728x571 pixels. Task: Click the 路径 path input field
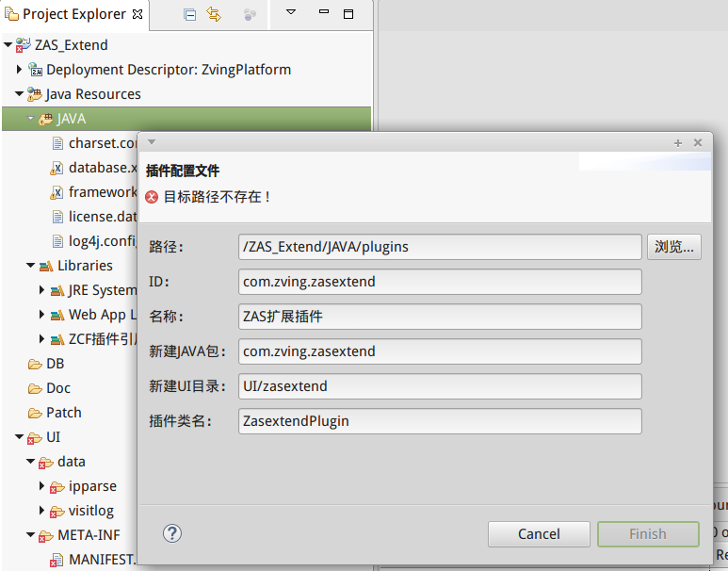[440, 247]
